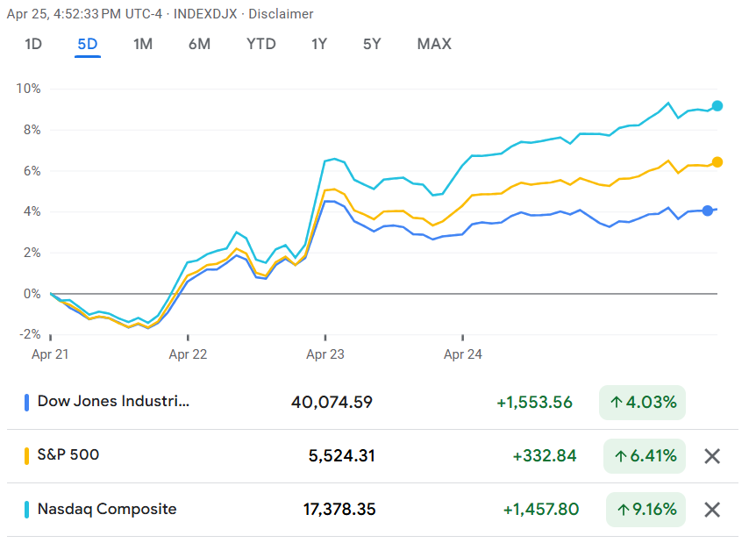Image resolution: width=756 pixels, height=543 pixels.
Task: Open the Disclaimer link
Action: (281, 14)
